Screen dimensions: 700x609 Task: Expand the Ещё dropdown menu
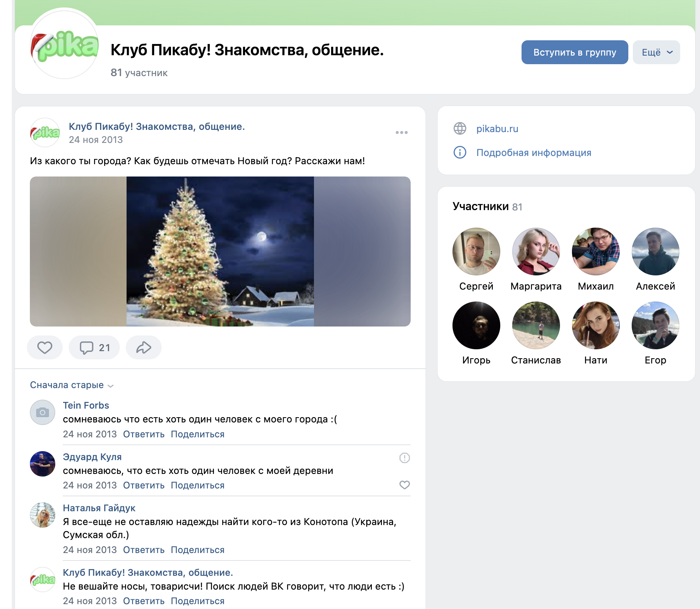656,52
